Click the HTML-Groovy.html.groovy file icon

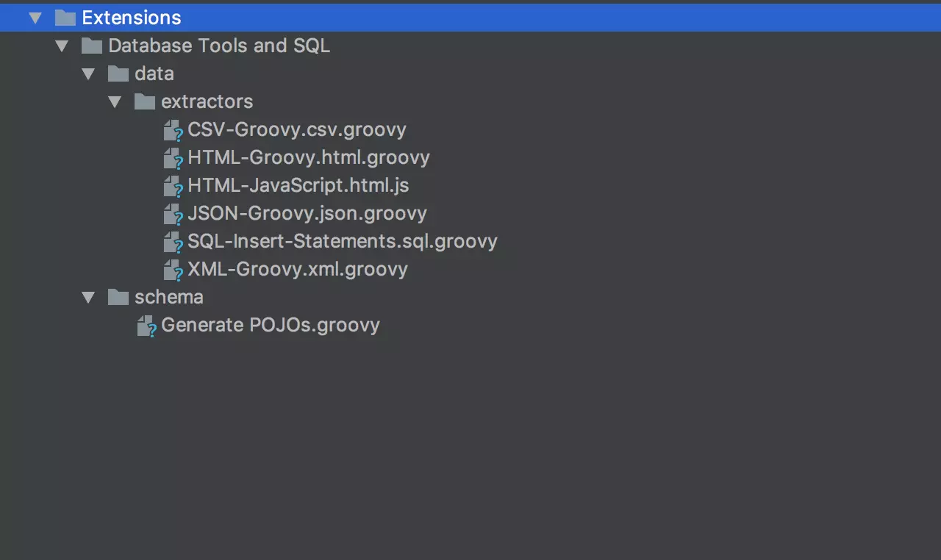click(x=172, y=159)
